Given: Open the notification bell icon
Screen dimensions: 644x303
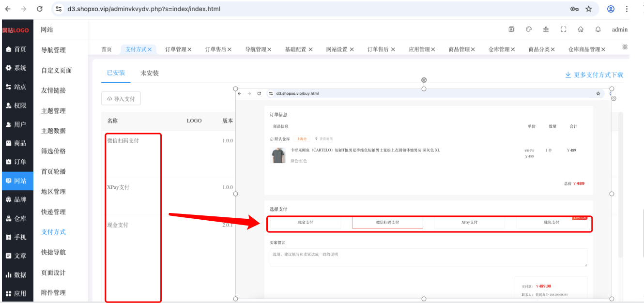Looking at the screenshot, I should click(x=598, y=29).
